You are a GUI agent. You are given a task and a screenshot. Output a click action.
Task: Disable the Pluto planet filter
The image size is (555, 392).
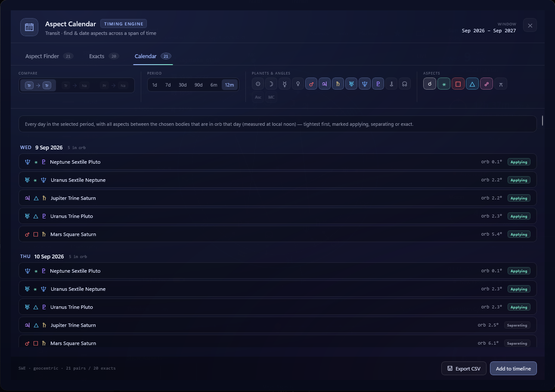(378, 84)
